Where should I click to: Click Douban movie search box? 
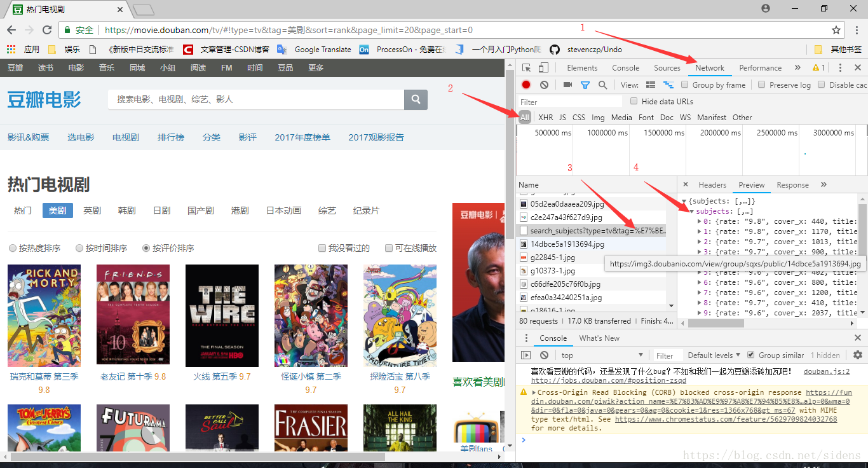256,99
